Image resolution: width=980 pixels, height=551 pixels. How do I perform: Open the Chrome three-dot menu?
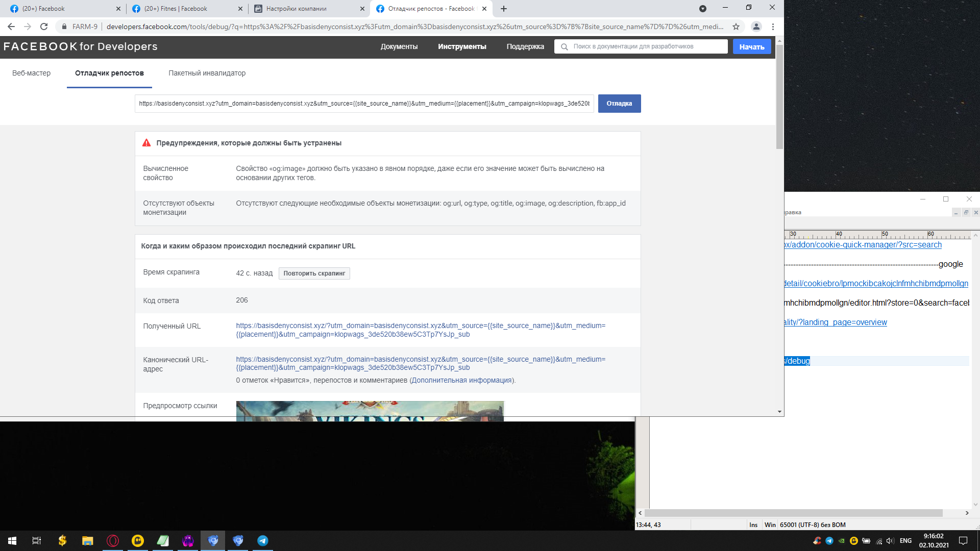(773, 27)
